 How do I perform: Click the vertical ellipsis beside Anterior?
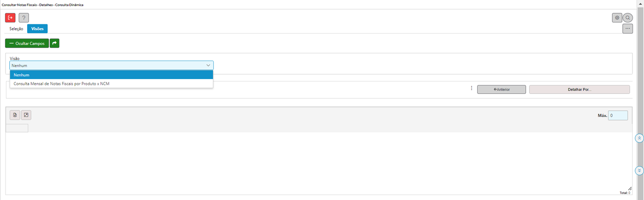471,88
